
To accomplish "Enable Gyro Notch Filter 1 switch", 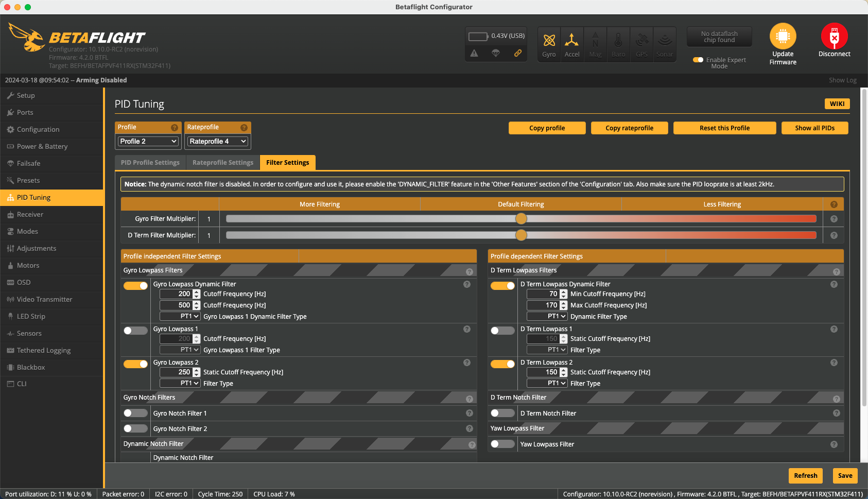I will pyautogui.click(x=135, y=413).
